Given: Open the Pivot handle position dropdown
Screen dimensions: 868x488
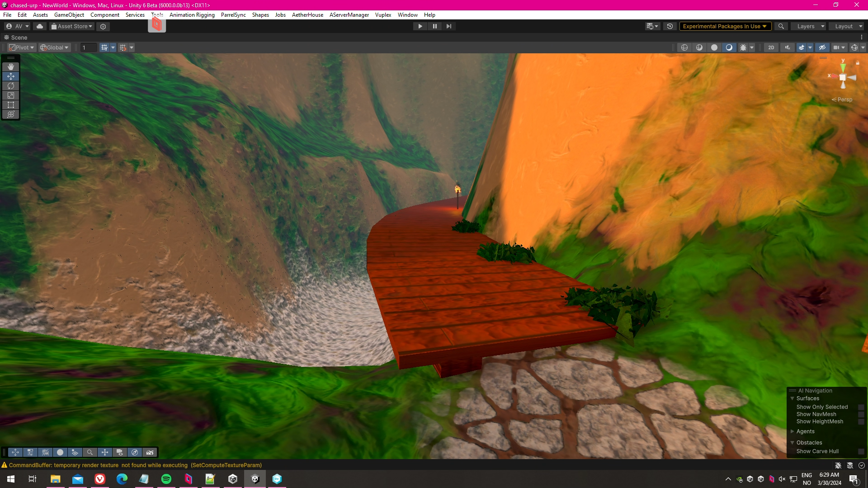Looking at the screenshot, I should coord(22,47).
